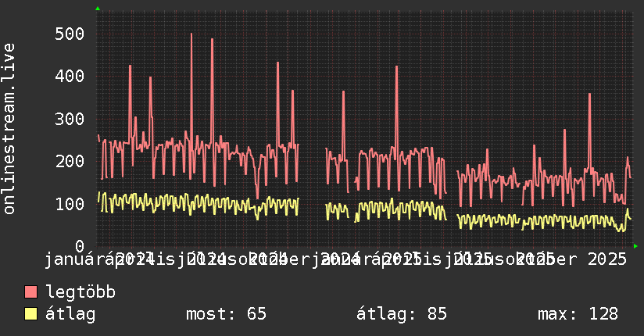Screen dimensions: 644x336
Task: Click the pink legtöbb legend swatch
Action: pos(30,291)
